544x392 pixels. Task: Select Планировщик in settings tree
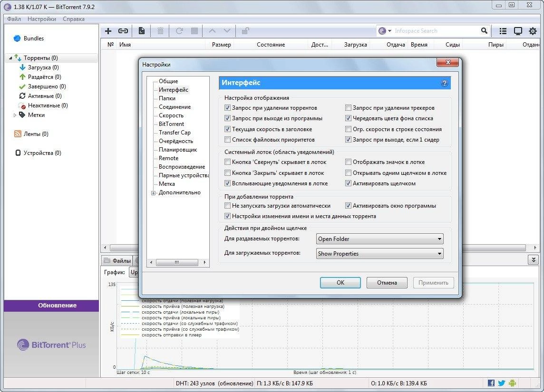click(x=178, y=150)
